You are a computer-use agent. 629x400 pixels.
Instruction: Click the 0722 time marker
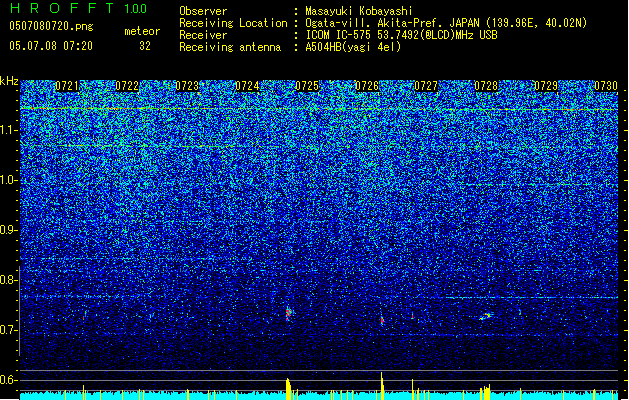[127, 86]
